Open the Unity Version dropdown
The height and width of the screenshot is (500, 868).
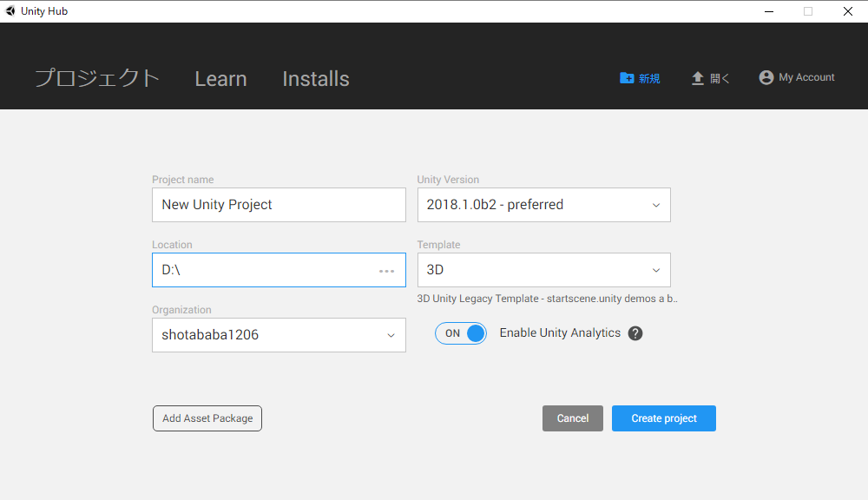(x=543, y=205)
